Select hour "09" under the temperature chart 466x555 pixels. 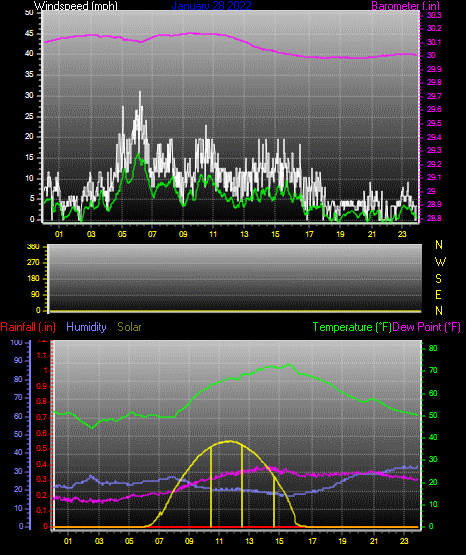point(189,541)
